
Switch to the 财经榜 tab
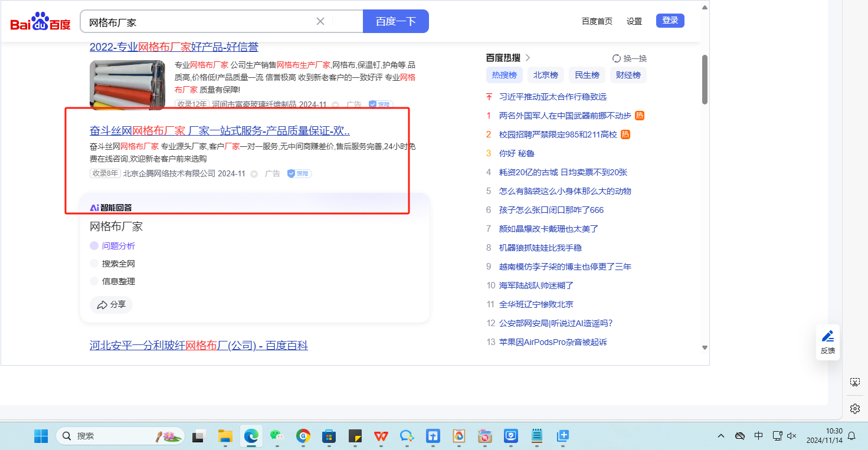click(x=628, y=75)
